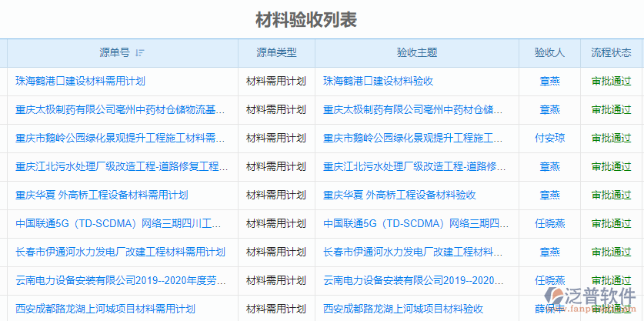Screen dimensions: 644x321
Task: Click 审批通过 status in 长春市伊通河 row
Action: [611, 252]
